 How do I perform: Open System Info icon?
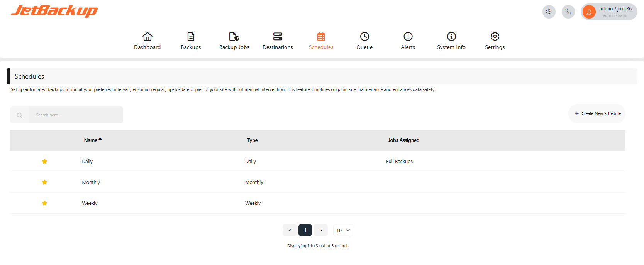pyautogui.click(x=451, y=37)
